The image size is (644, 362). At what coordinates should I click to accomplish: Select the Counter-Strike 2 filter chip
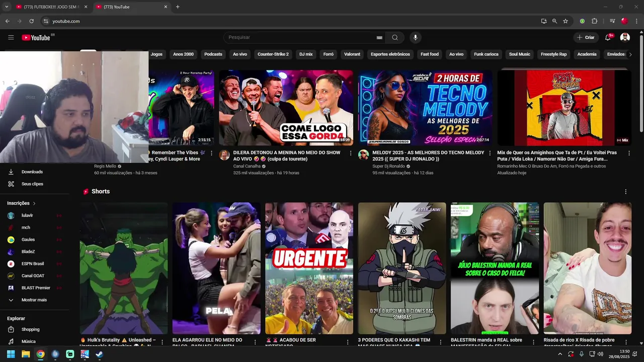pos(273,54)
